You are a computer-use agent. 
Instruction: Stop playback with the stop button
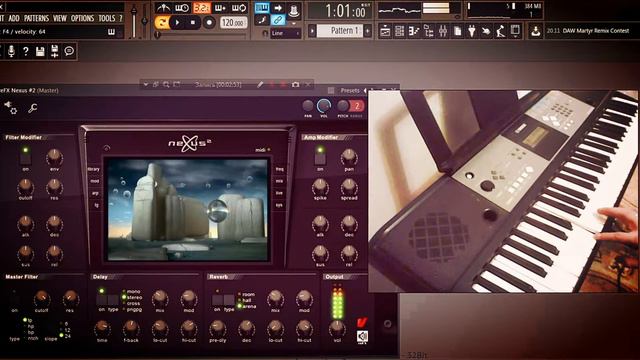193,22
